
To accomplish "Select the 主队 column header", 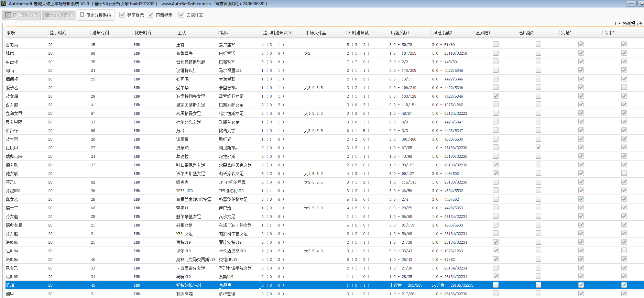I will tap(182, 33).
